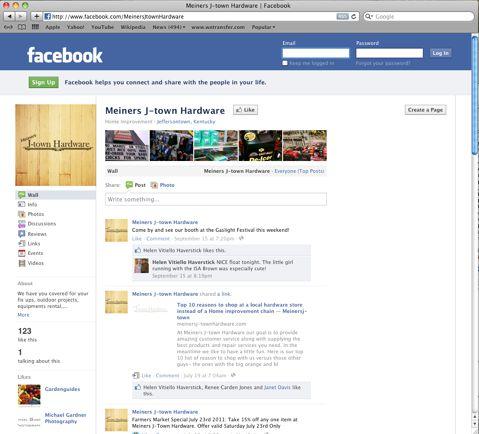
Task: Open the Discussions sidebar item
Action: pos(37,224)
